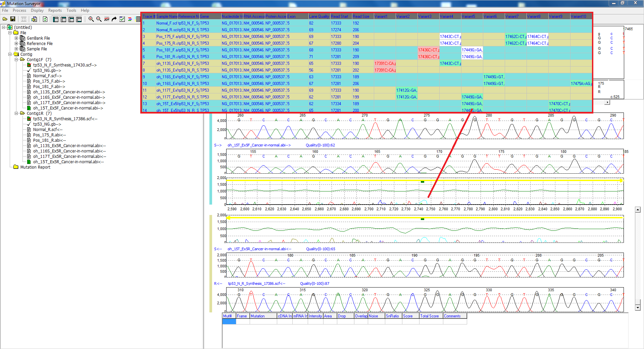
Task: Click the SnRatio column header
Action: click(393, 316)
